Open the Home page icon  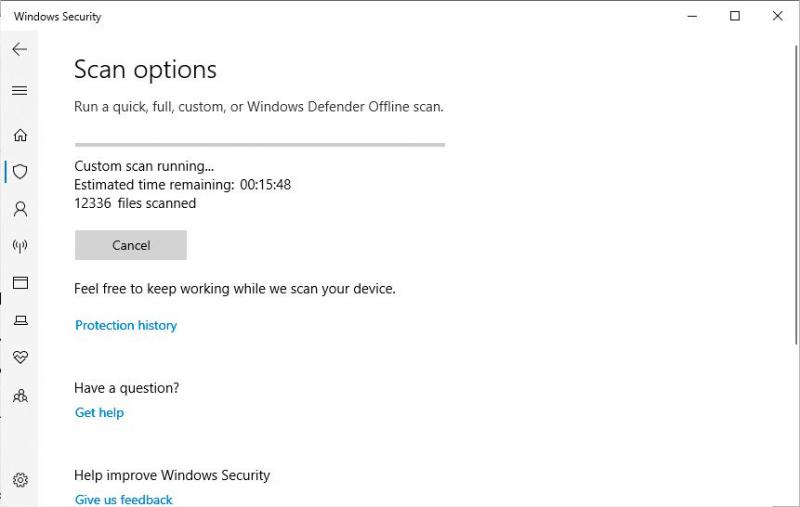point(20,135)
